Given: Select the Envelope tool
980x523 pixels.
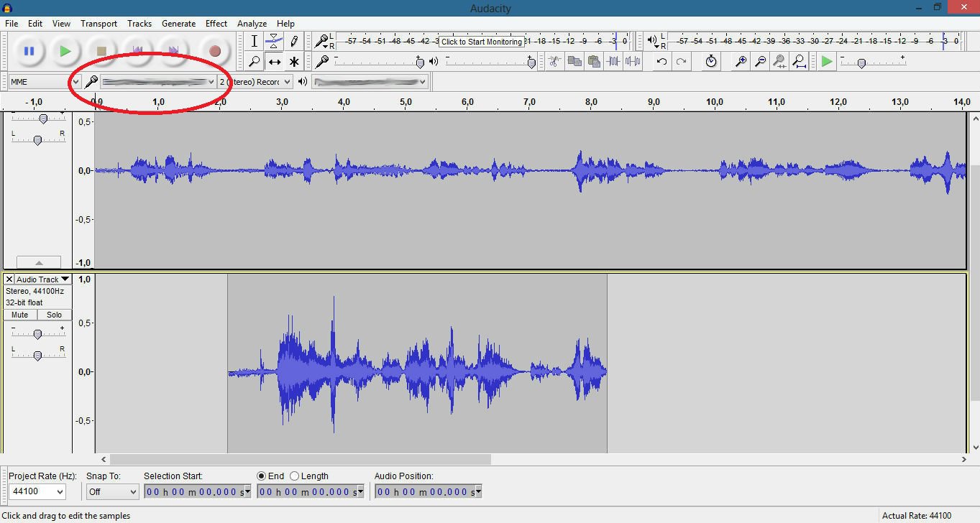Looking at the screenshot, I should pyautogui.click(x=274, y=42).
